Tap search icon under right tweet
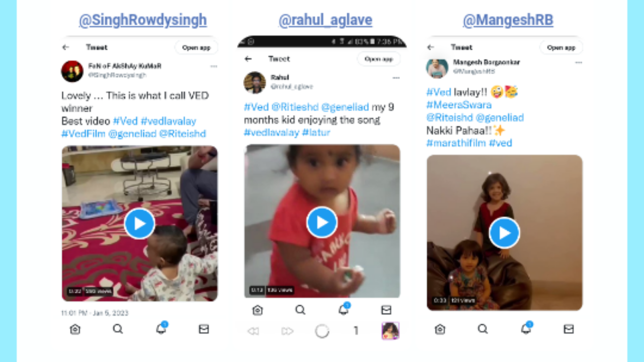 click(482, 329)
